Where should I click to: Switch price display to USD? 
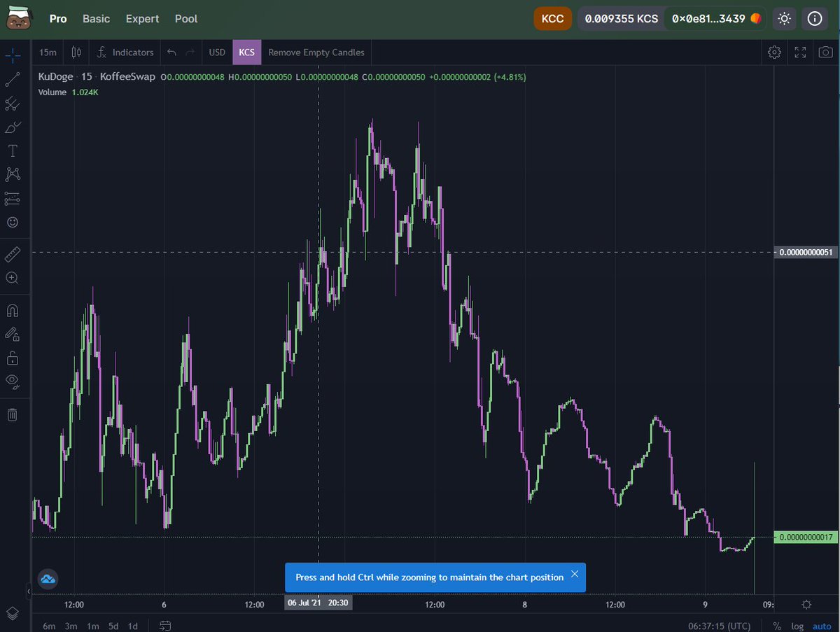pos(217,52)
